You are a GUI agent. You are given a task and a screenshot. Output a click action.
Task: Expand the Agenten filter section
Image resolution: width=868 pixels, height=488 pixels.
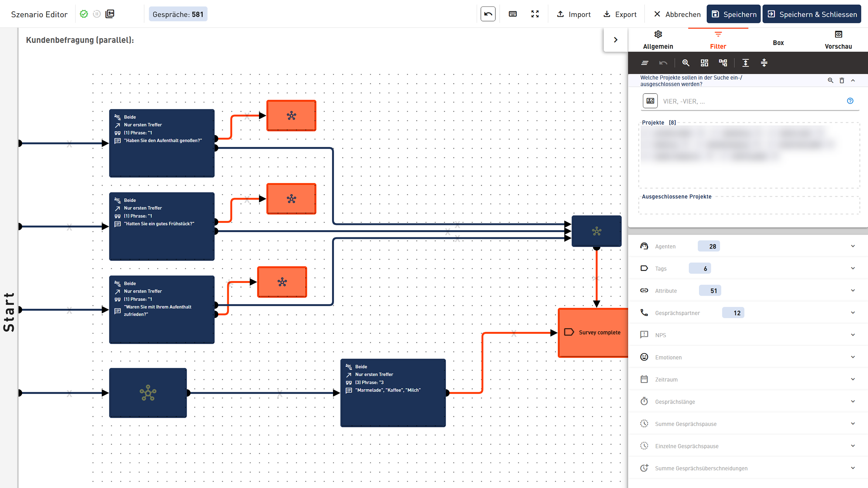(853, 246)
